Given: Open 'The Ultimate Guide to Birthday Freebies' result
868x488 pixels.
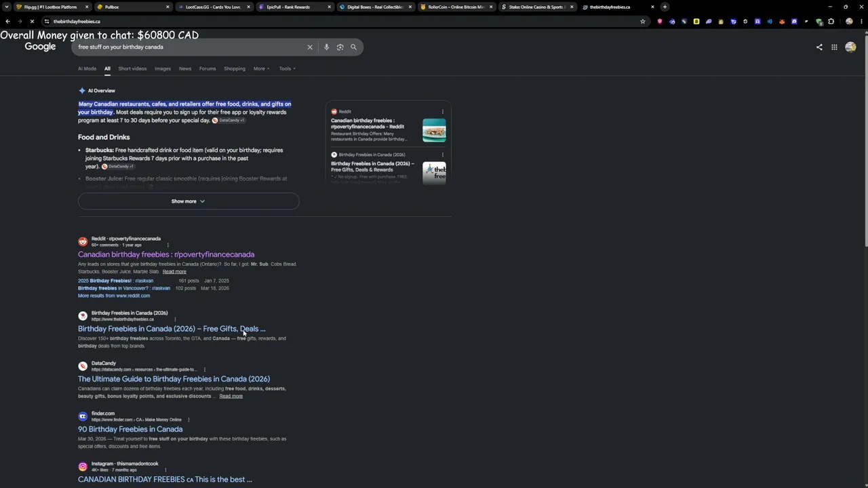Looking at the screenshot, I should (x=174, y=379).
